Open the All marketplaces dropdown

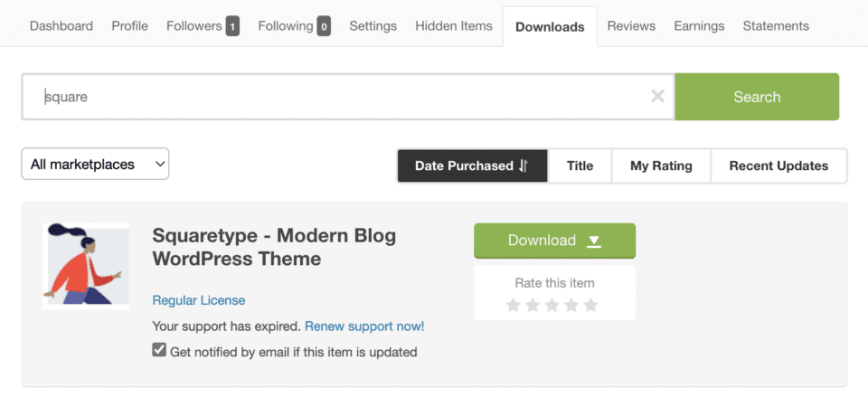click(x=95, y=164)
